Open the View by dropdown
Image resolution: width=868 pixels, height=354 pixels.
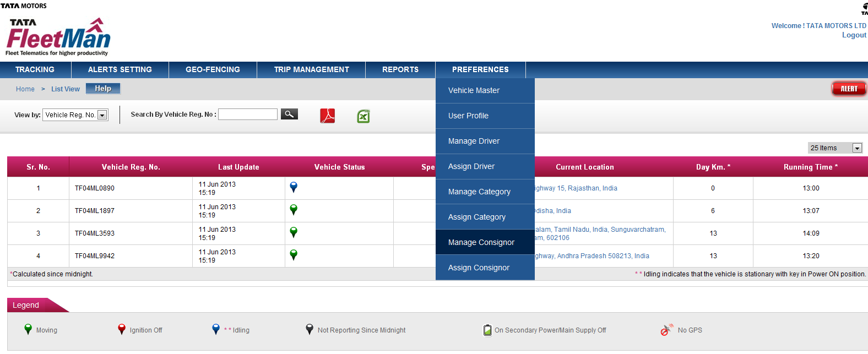(x=75, y=115)
